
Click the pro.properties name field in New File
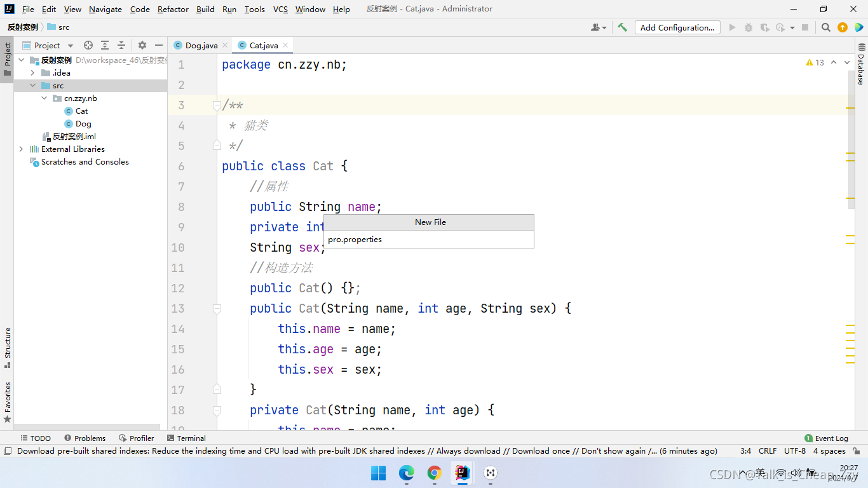(429, 240)
